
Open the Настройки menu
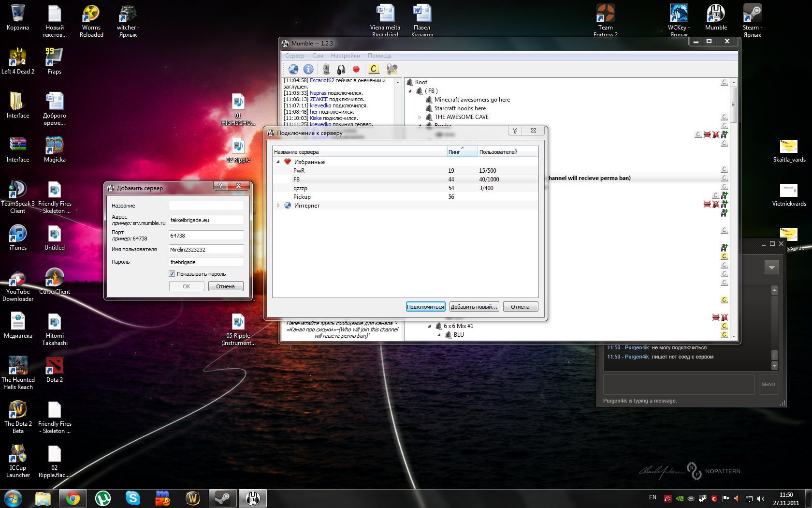pos(345,56)
